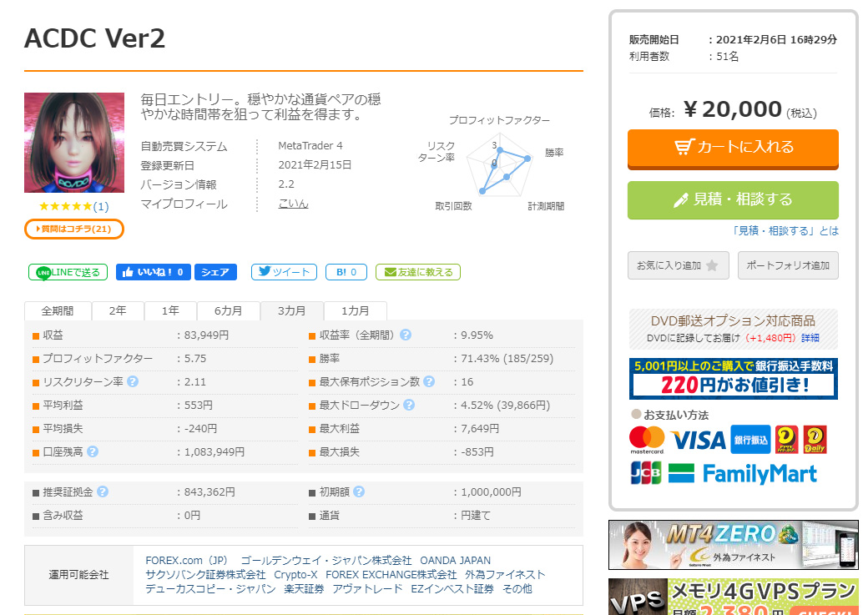Viewport: 868px width, 615px height.
Task: Click the win rate value 71.43% (185/259)
Action: pos(507,358)
